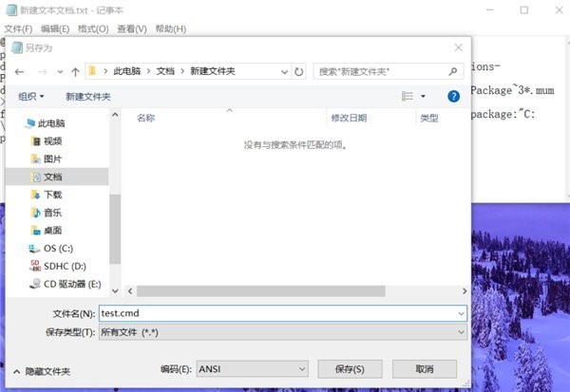Open the Format menu in Notepad

(92, 29)
